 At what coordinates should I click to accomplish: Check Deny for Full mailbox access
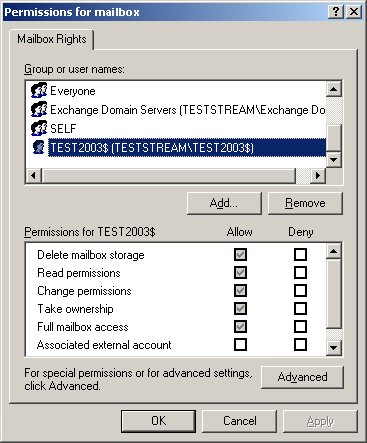tap(300, 326)
